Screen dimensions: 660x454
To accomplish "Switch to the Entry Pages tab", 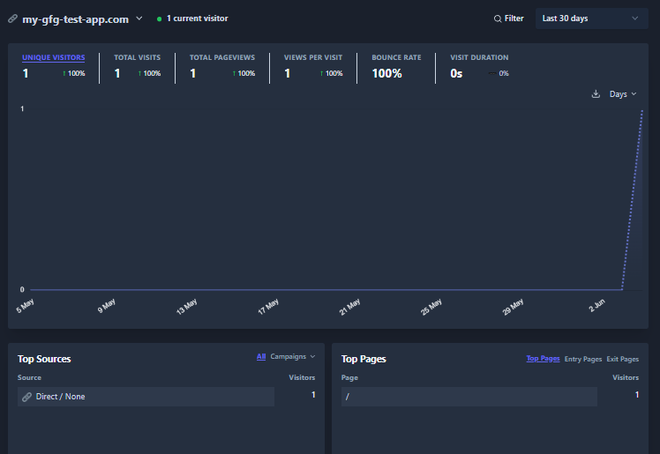I will [x=583, y=359].
